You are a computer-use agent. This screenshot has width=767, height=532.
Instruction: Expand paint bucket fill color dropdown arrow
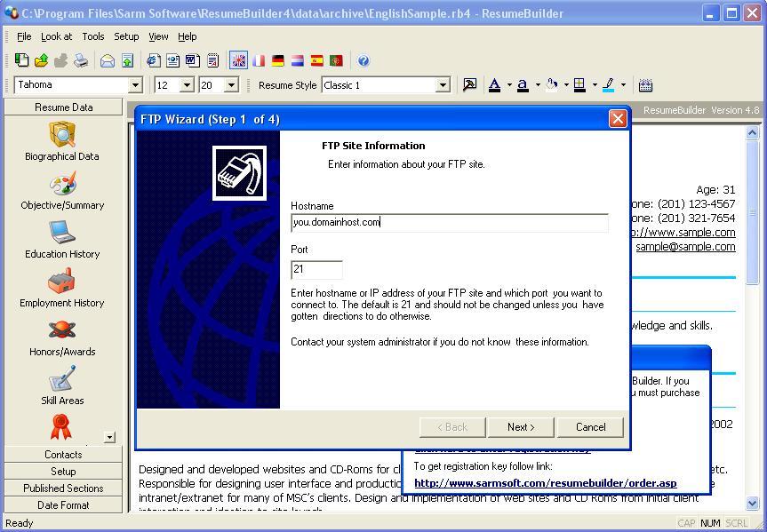(566, 85)
